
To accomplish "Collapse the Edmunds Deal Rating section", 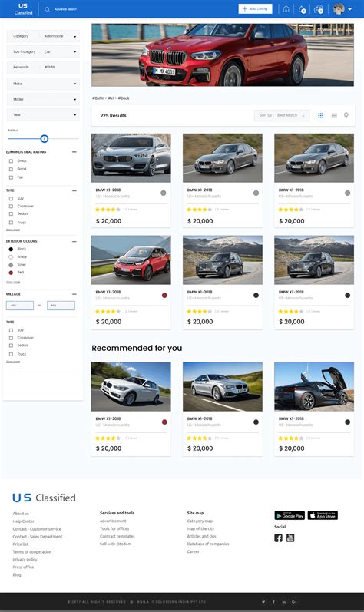I will click(74, 152).
